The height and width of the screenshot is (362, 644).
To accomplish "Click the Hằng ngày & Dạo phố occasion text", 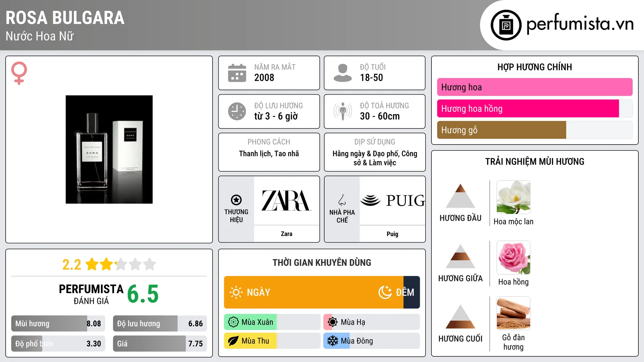I will click(375, 158).
